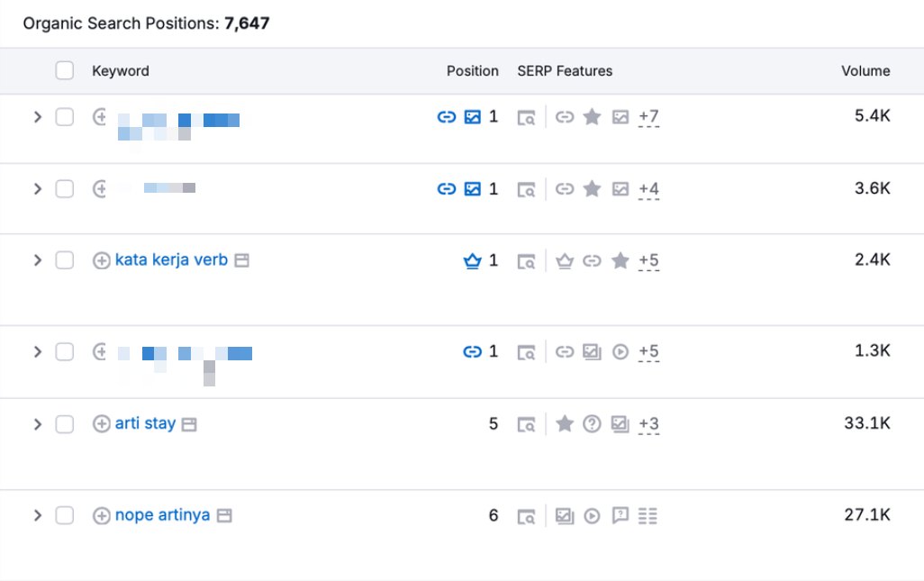Image resolution: width=924 pixels, height=581 pixels.
Task: Open the kata kerja verb keyword link
Action: 171,259
